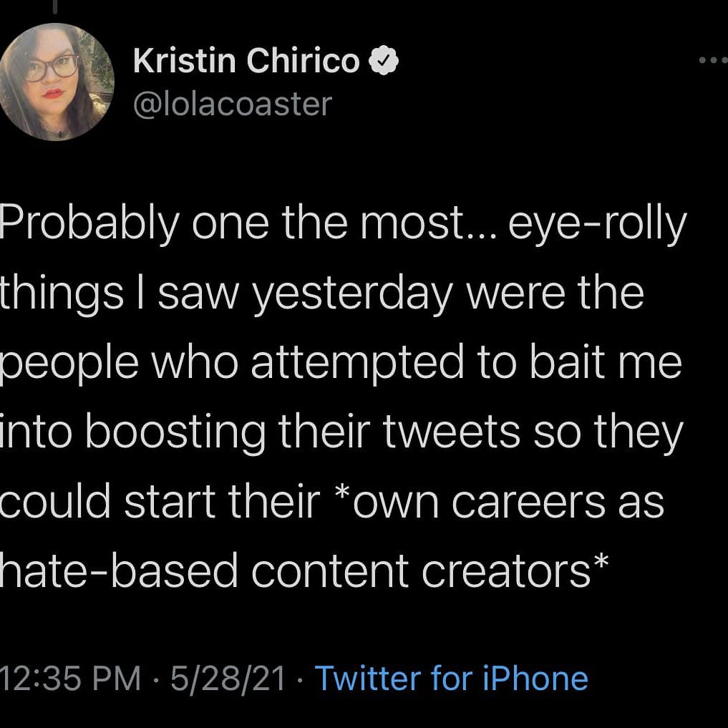Screen dimensions: 728x728
Task: Click the Twitter for iPhone source link
Action: pos(451,678)
